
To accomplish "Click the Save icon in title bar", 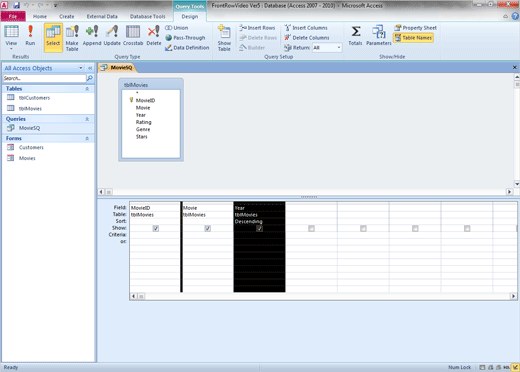I will coord(16,5).
